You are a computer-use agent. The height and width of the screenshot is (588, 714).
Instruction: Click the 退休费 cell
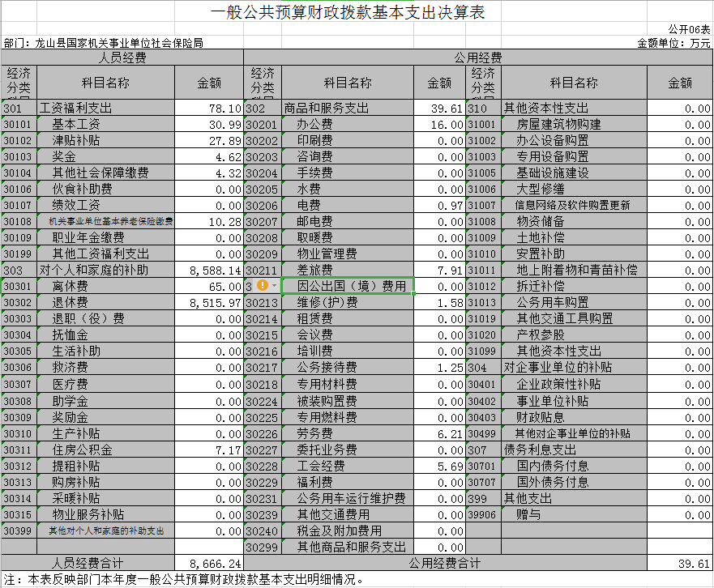pyautogui.click(x=105, y=303)
